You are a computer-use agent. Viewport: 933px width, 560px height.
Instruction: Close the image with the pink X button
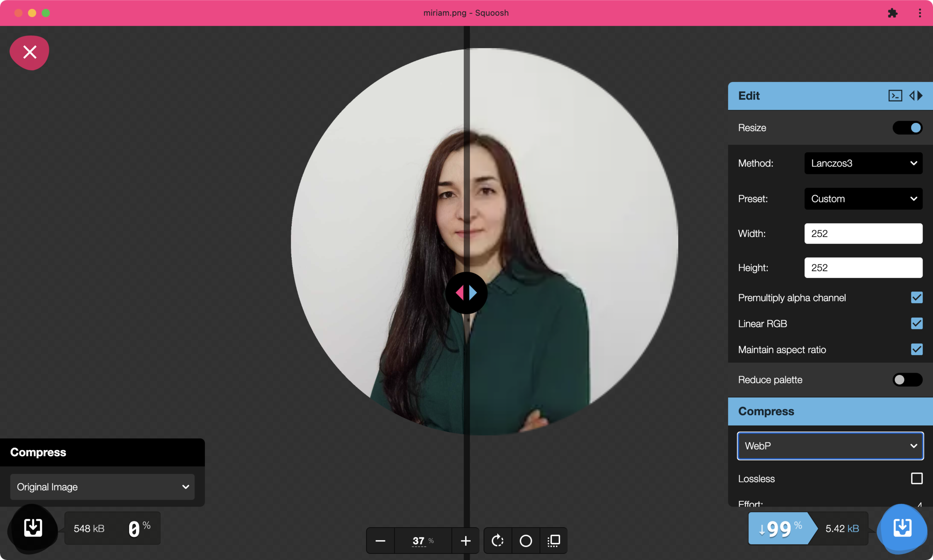click(x=29, y=52)
